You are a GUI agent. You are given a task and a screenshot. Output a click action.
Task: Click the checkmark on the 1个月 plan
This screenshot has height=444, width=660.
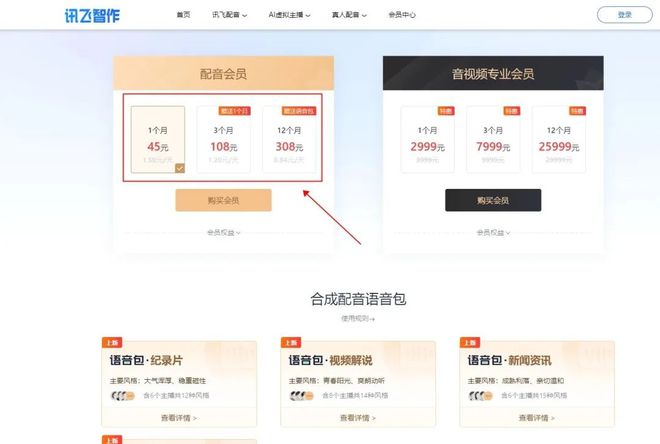click(180, 168)
